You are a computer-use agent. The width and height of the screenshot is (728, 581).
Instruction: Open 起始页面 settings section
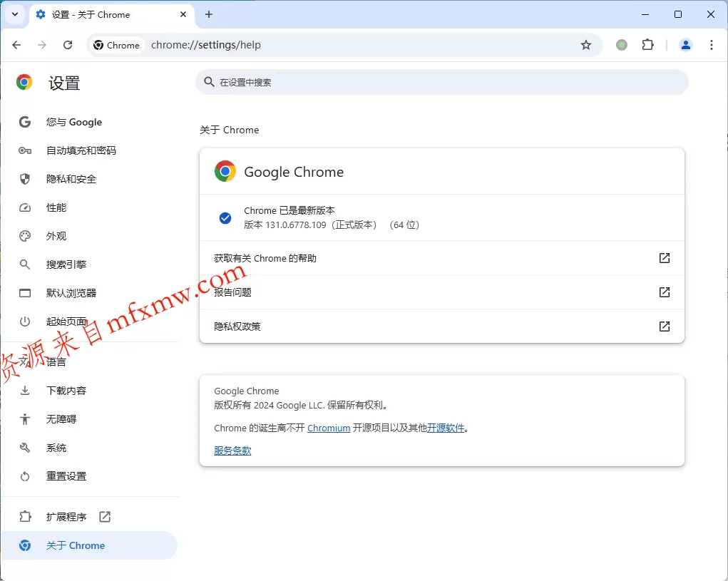coord(89,322)
